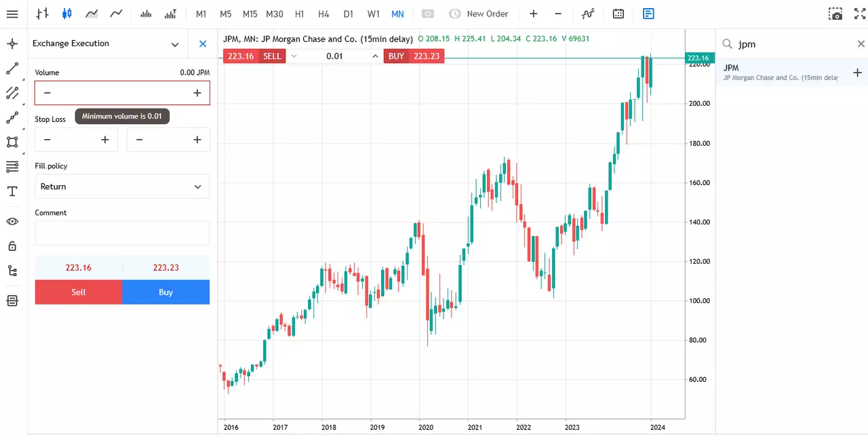The image size is (868, 436).
Task: Select D1 timeframe
Action: tap(348, 14)
